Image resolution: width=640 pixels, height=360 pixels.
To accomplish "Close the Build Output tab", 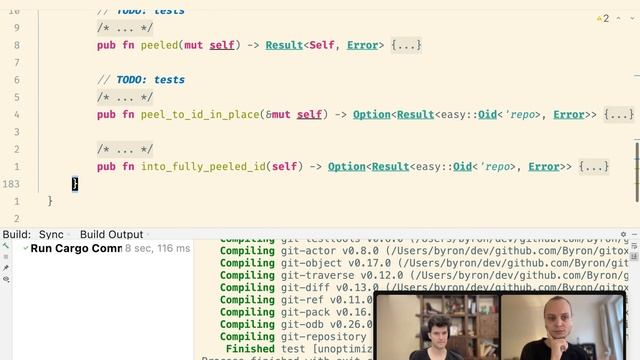I will (x=148, y=235).
